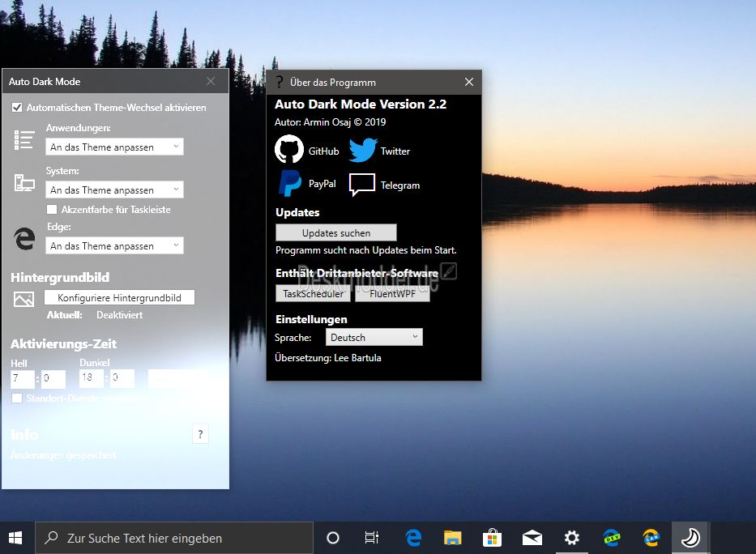
Task: Toggle Automatischen Theme-Wechsel aktivieren checkbox
Action: point(17,108)
